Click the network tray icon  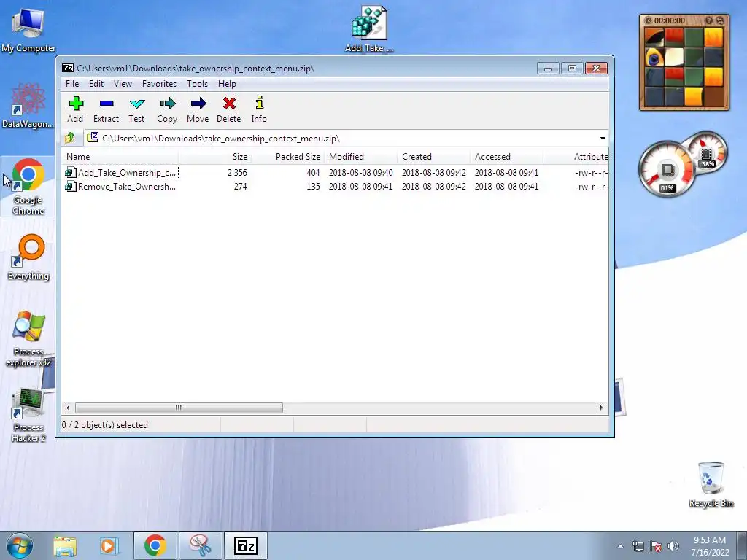pos(638,546)
